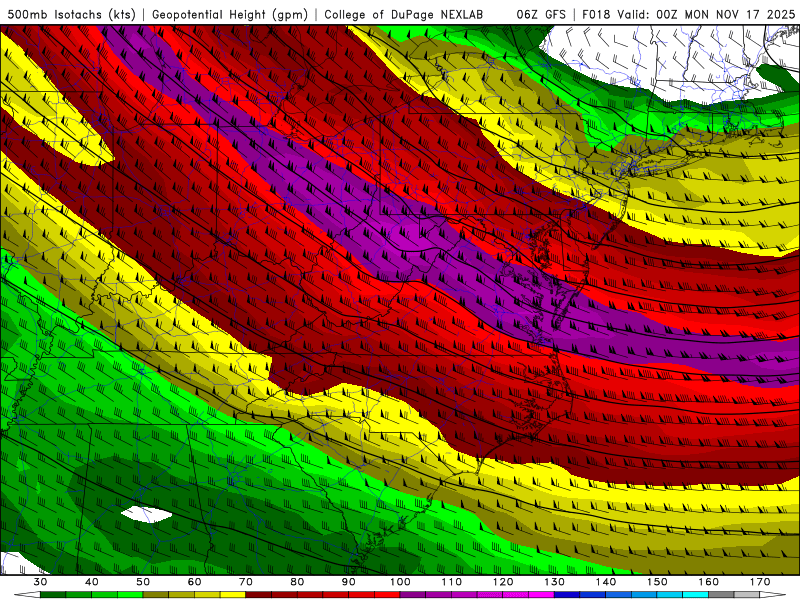Click the light gray legend swatch just below 170
The height and width of the screenshot is (600, 800).
[747, 595]
